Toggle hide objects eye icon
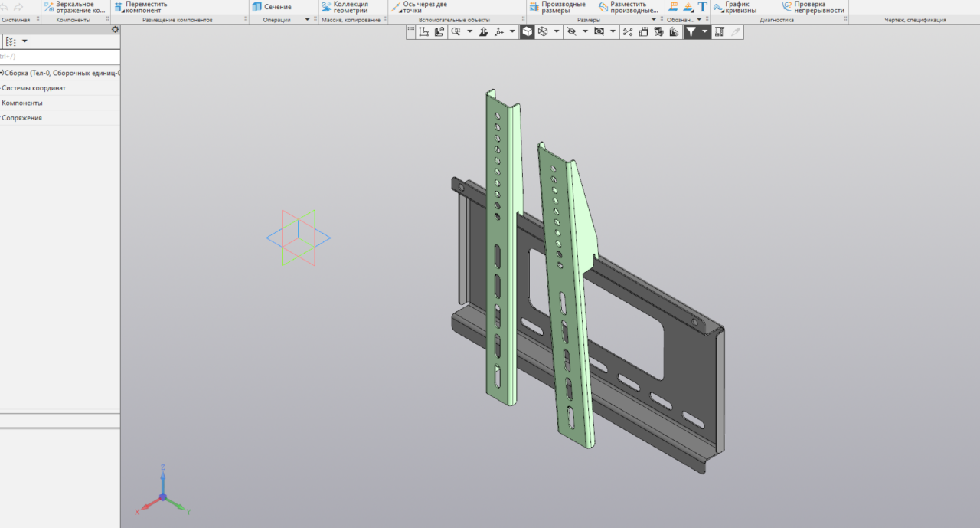The width and height of the screenshot is (980, 528). tap(571, 31)
